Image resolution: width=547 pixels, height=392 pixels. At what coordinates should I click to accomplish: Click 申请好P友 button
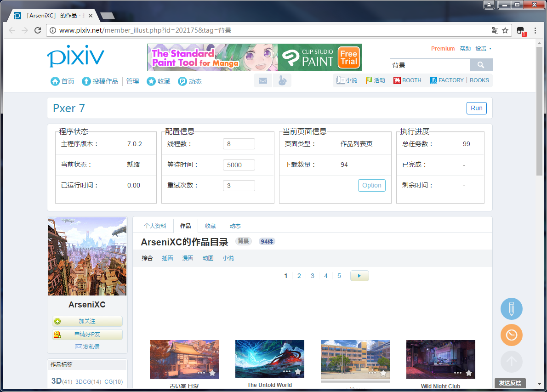(87, 335)
